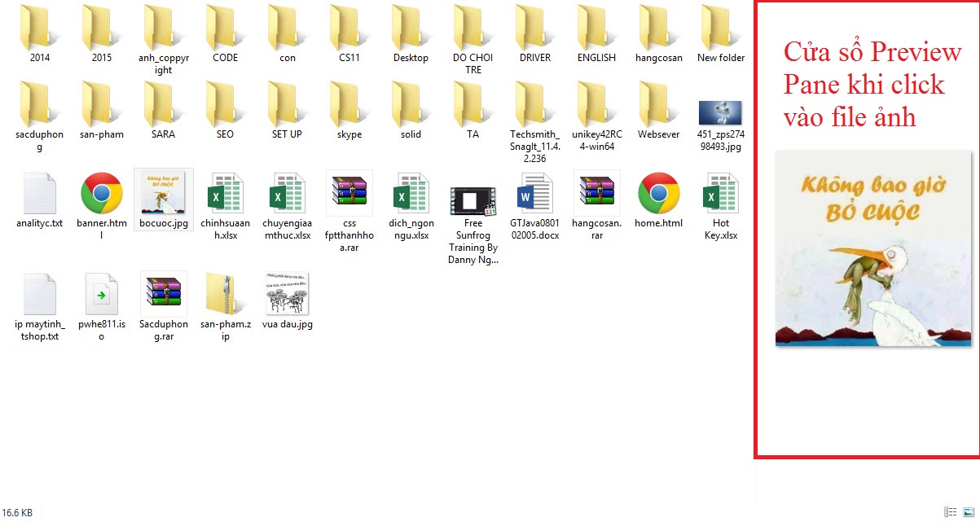The height and width of the screenshot is (522, 980).
Task: Select the ip maytinh_tshop.txt text file
Action: [x=39, y=307]
